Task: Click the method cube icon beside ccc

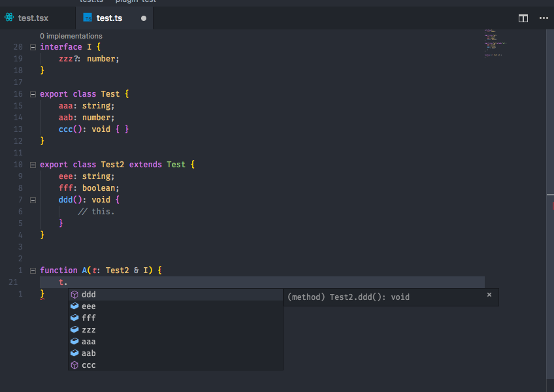Action: pos(74,365)
